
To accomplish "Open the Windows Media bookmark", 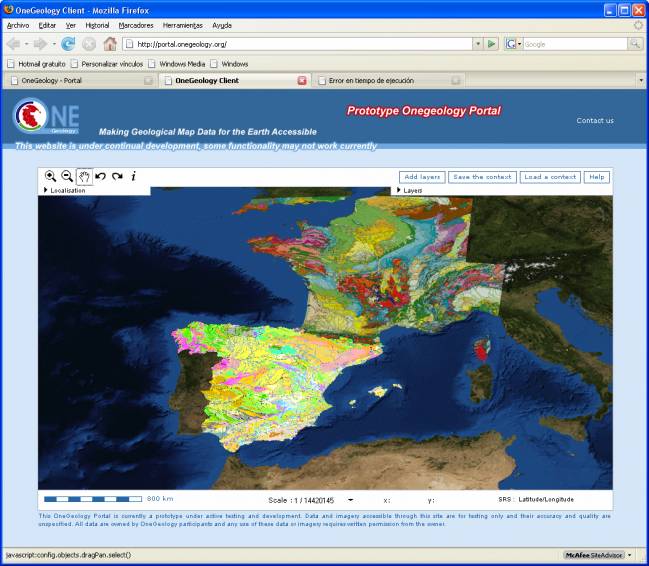I will 177,64.
